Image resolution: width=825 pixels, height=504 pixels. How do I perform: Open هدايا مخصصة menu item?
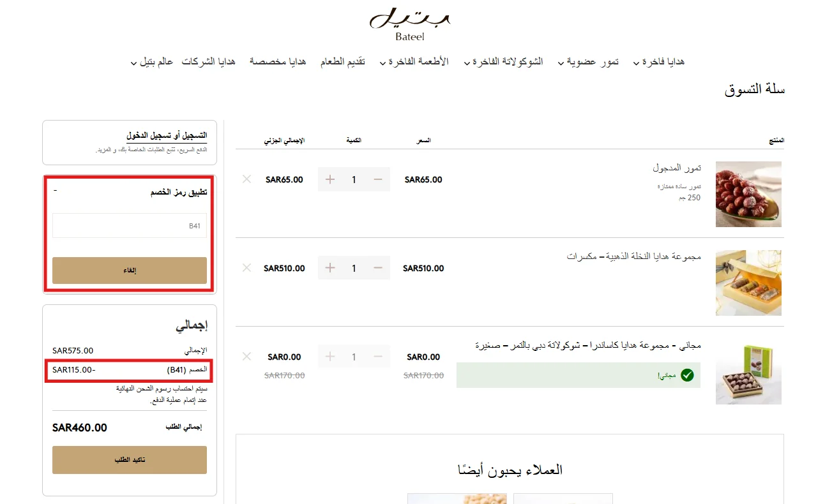(x=278, y=62)
